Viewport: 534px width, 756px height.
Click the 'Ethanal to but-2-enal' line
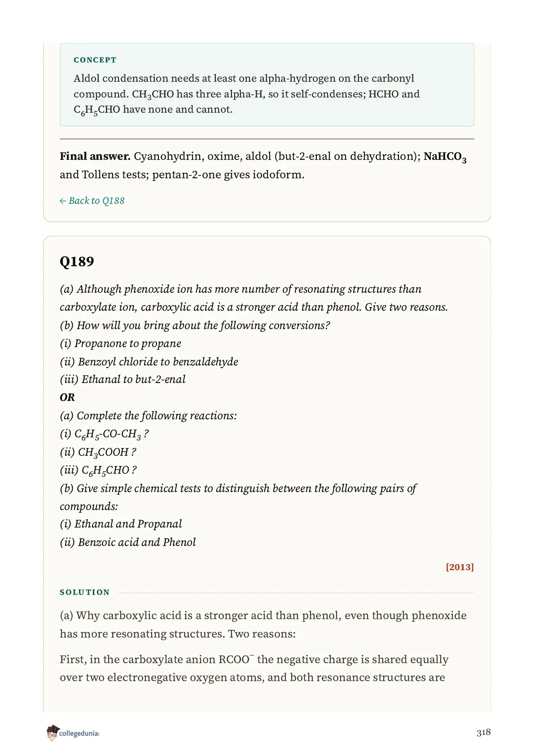(123, 379)
